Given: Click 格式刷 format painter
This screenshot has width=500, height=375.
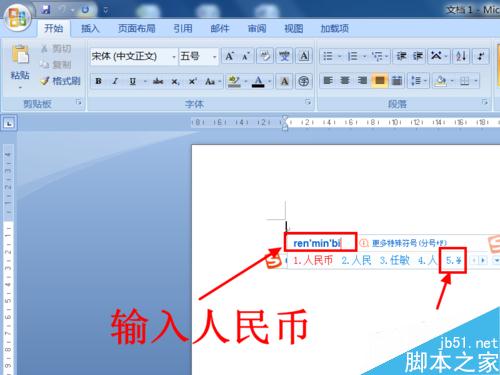Looking at the screenshot, I should 60,81.
